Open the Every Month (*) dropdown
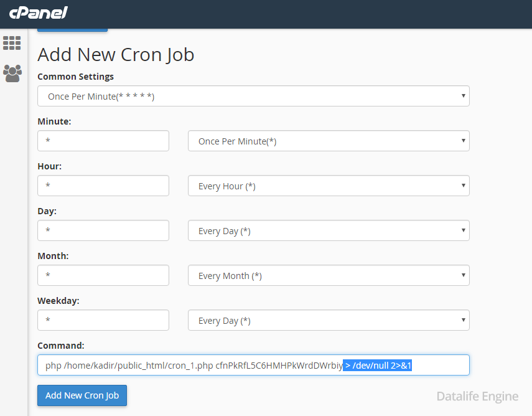Image resolution: width=532 pixels, height=416 pixels. (329, 275)
